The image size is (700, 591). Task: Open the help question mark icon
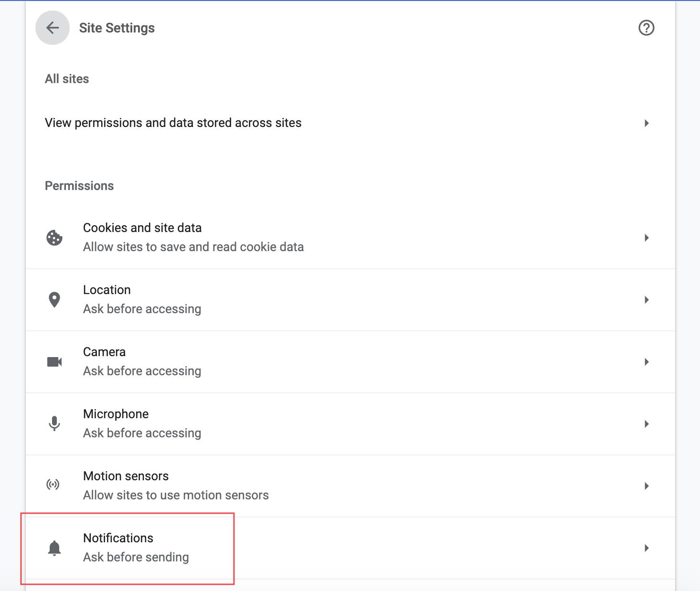646,28
